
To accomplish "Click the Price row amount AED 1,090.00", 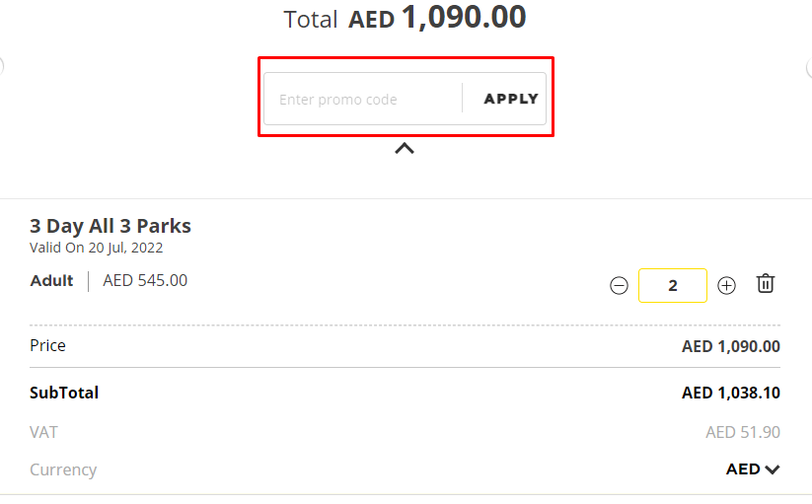I will point(730,346).
